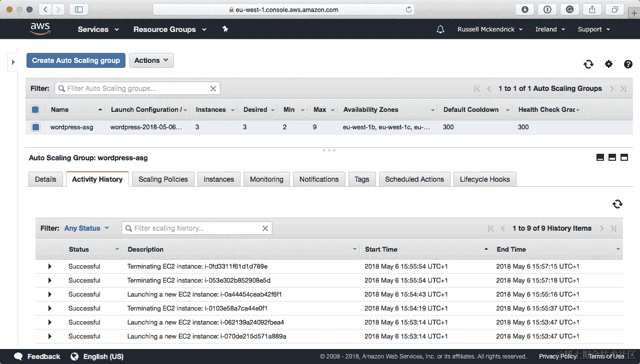
Task: Open the table settings gear icon
Action: [x=608, y=64]
